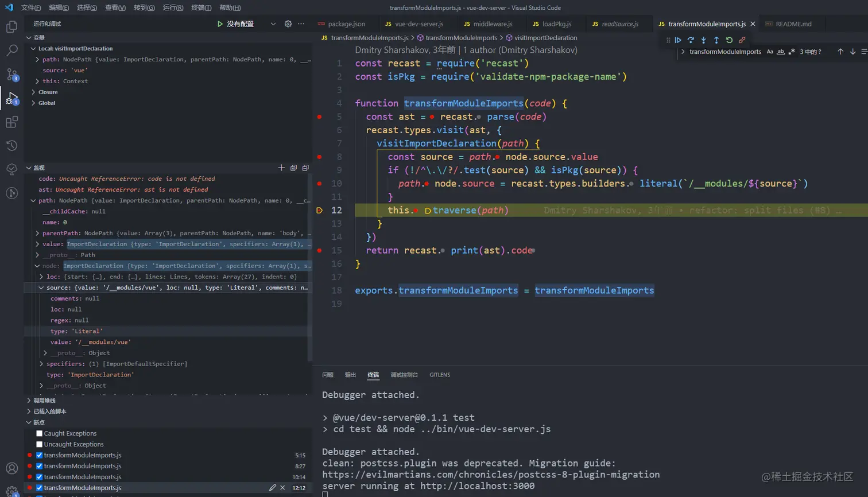Uncheck the breakpoint at 12:12
The width and height of the screenshot is (868, 497).
40,488
